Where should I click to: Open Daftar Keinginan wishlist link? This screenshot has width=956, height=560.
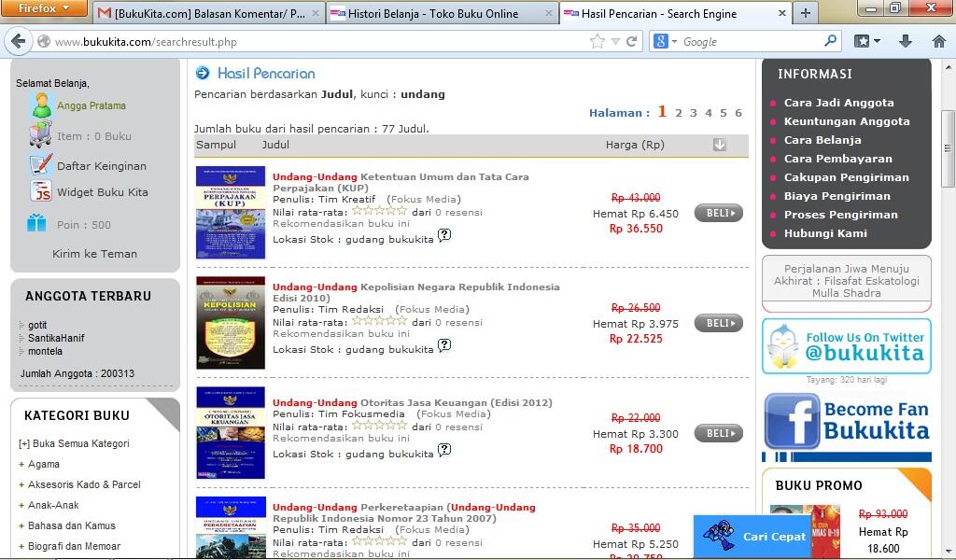coord(102,166)
